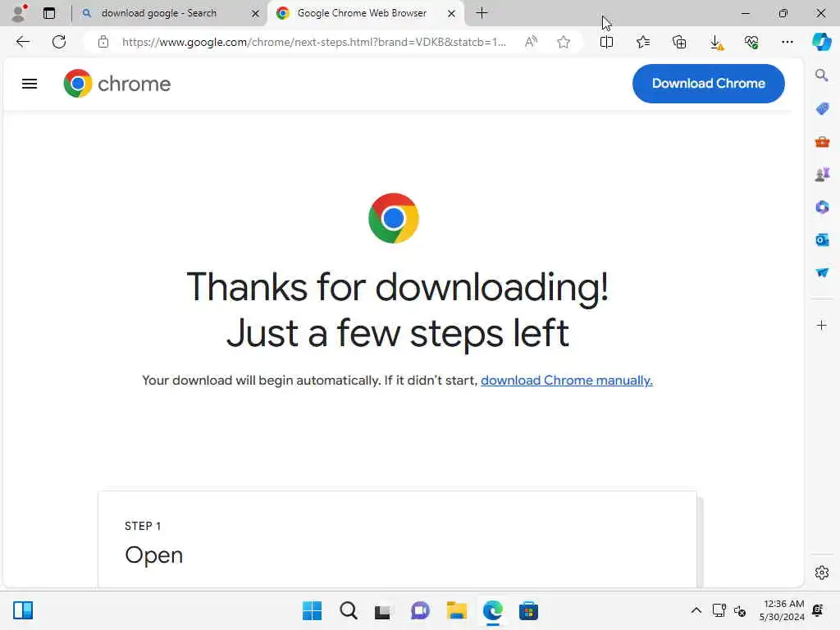
Task: Open the clock showing 12:36 AM
Action: pyautogui.click(x=782, y=610)
